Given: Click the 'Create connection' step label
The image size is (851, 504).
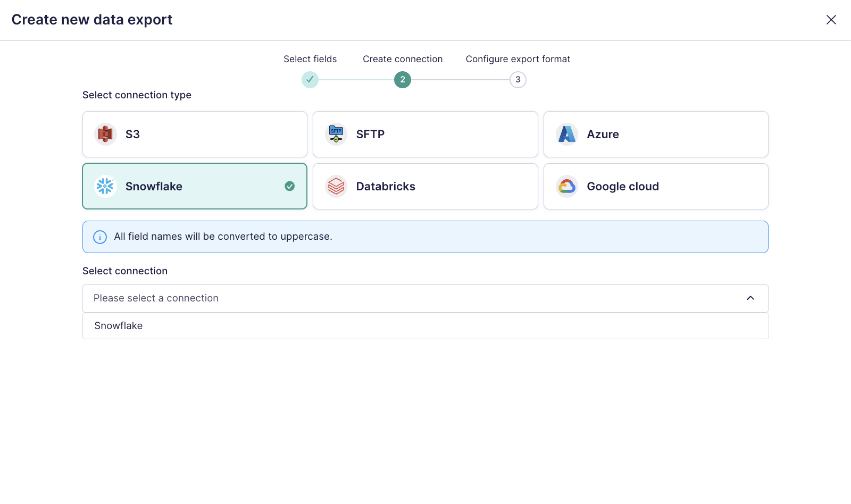Looking at the screenshot, I should coord(403,59).
